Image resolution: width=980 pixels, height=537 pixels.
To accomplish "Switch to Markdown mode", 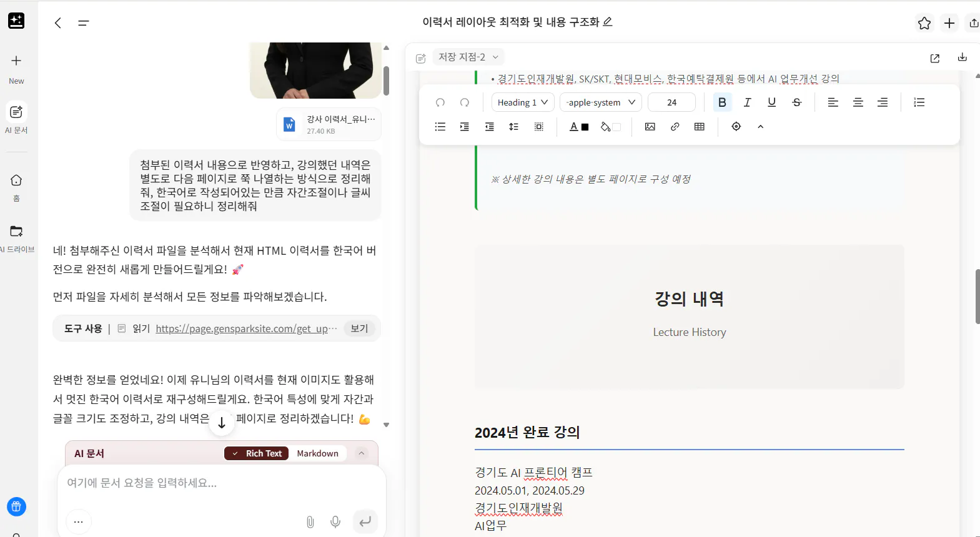I will click(x=317, y=453).
